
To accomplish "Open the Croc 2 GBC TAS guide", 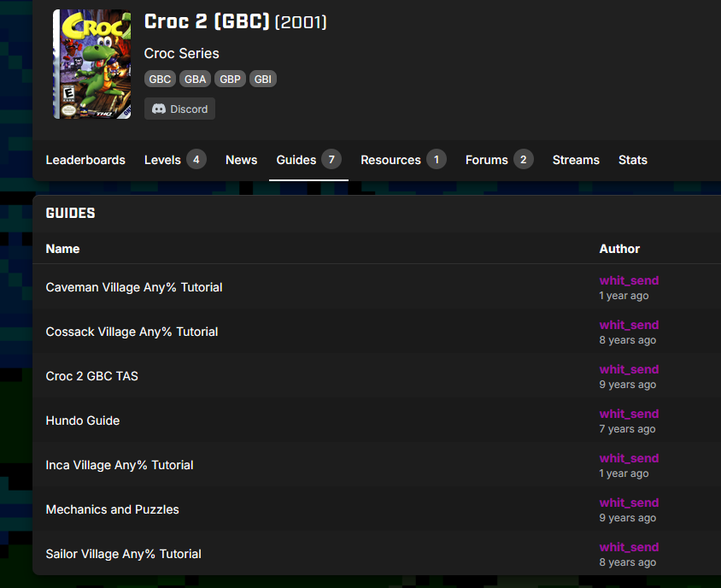I will point(91,376).
